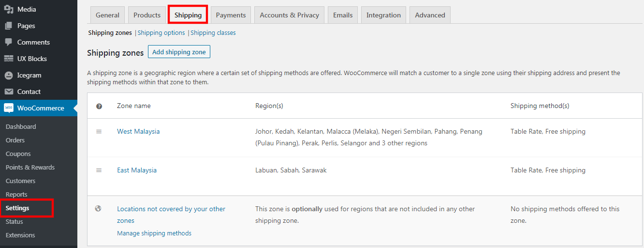
Task: Select the Shipping tab
Action: [x=188, y=15]
